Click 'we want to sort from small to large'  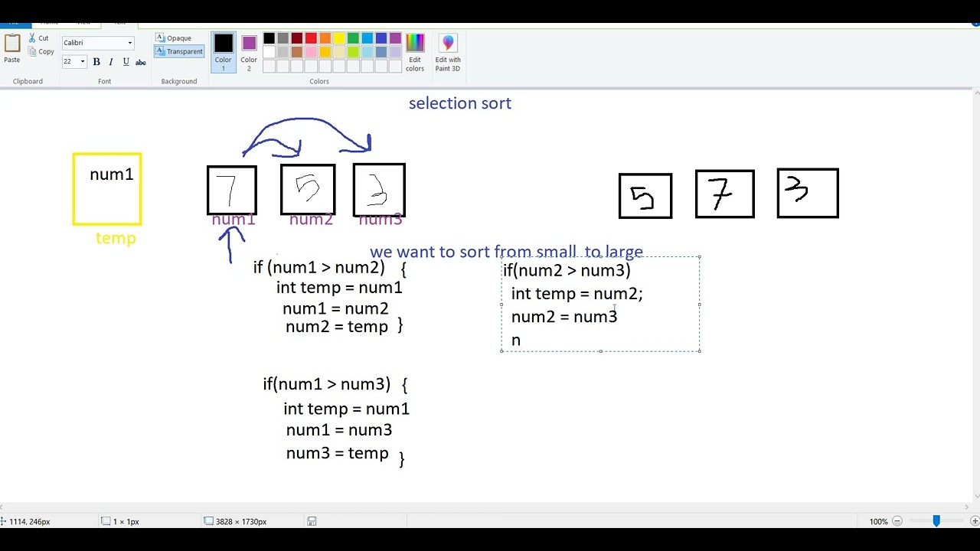[x=507, y=252]
